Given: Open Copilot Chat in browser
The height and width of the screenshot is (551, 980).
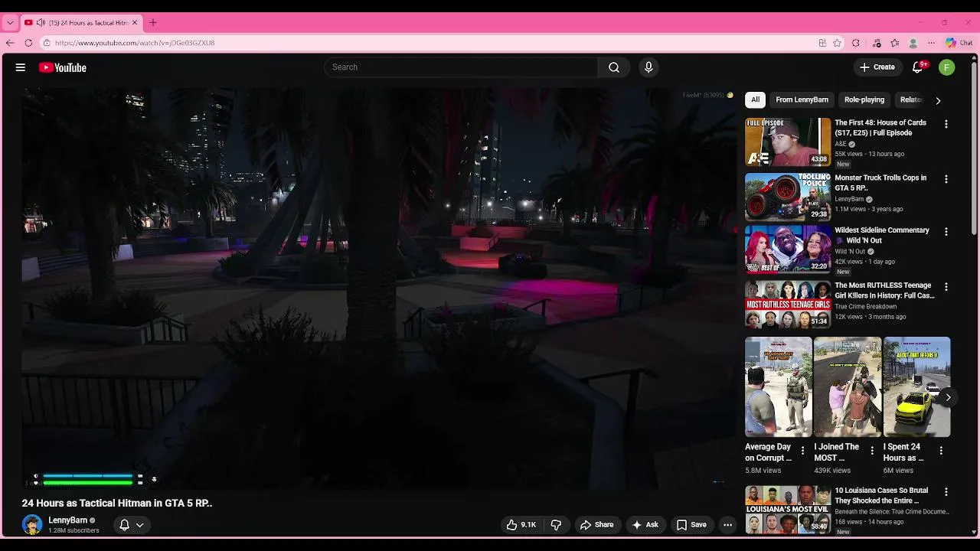Looking at the screenshot, I should pos(959,43).
